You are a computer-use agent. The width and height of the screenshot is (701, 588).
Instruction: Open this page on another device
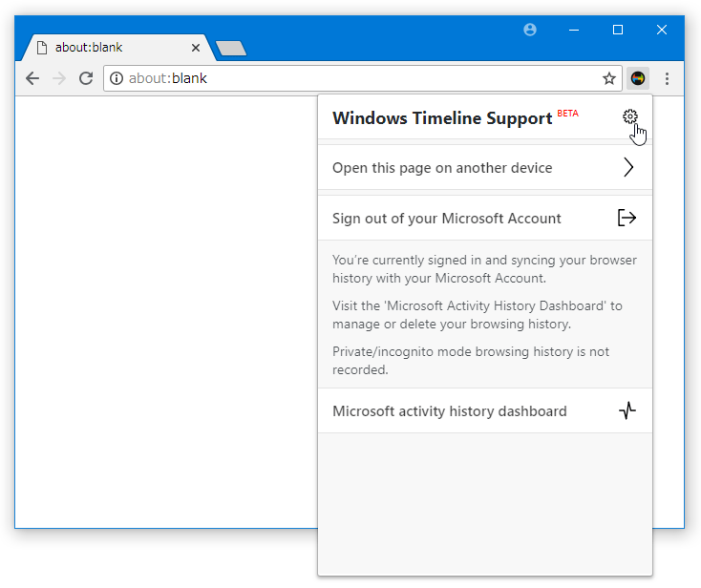(x=485, y=168)
